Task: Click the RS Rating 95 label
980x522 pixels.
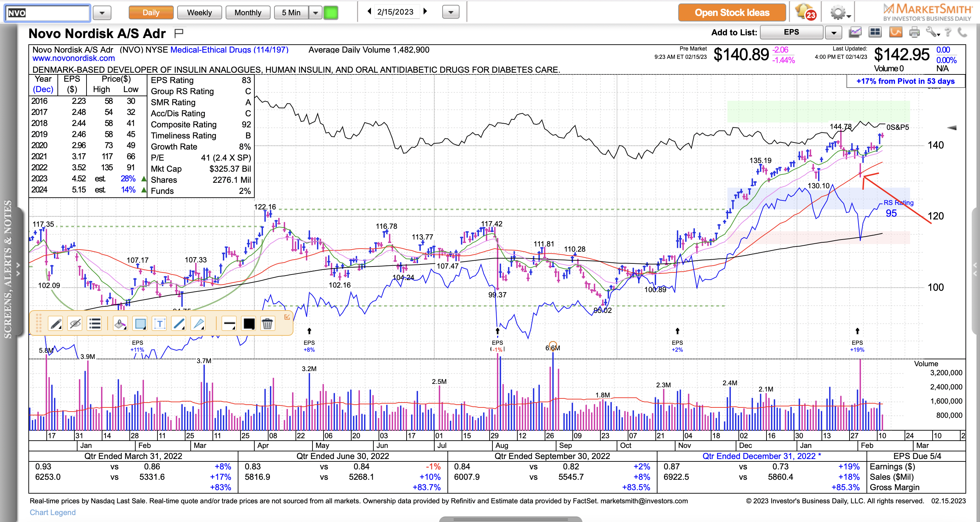Action: click(898, 208)
